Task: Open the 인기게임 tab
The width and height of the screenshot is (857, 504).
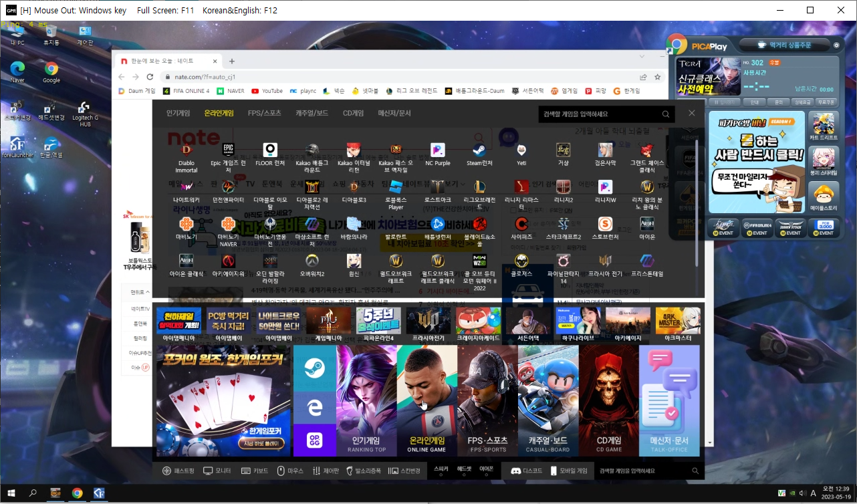Action: pyautogui.click(x=178, y=113)
